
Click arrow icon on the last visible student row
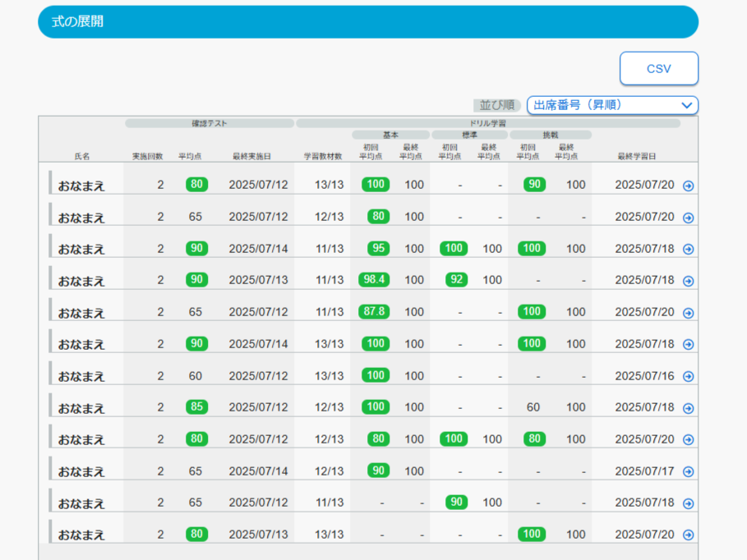pyautogui.click(x=688, y=535)
